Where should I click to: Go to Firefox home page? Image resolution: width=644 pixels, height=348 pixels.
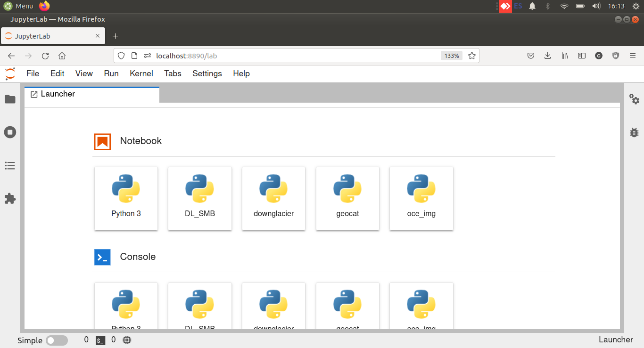coord(62,56)
